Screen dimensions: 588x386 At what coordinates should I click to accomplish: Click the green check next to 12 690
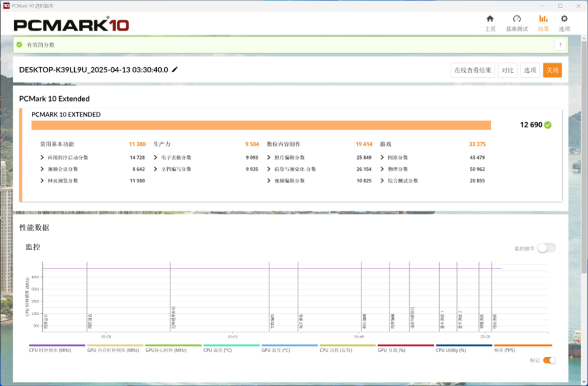click(548, 125)
